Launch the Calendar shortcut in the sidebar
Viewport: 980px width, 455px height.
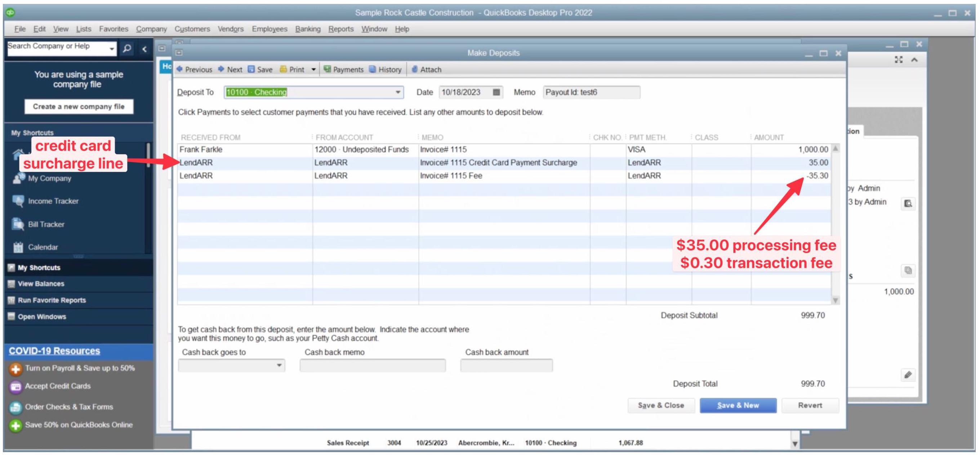43,246
